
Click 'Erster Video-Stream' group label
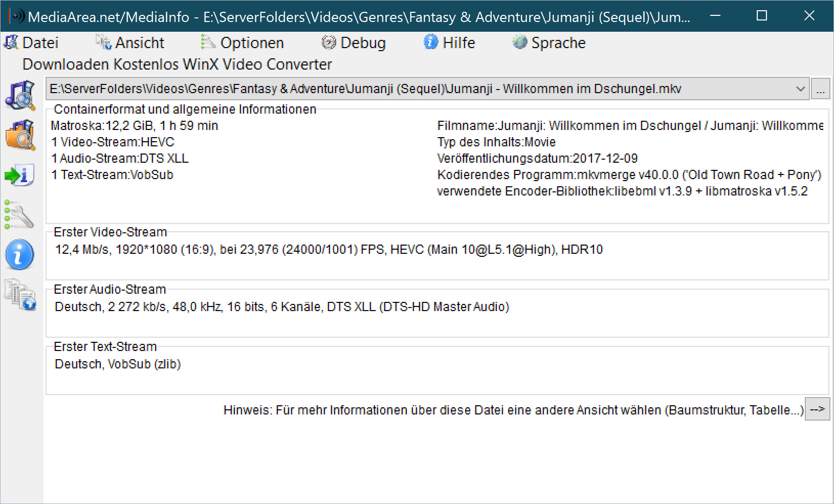110,232
